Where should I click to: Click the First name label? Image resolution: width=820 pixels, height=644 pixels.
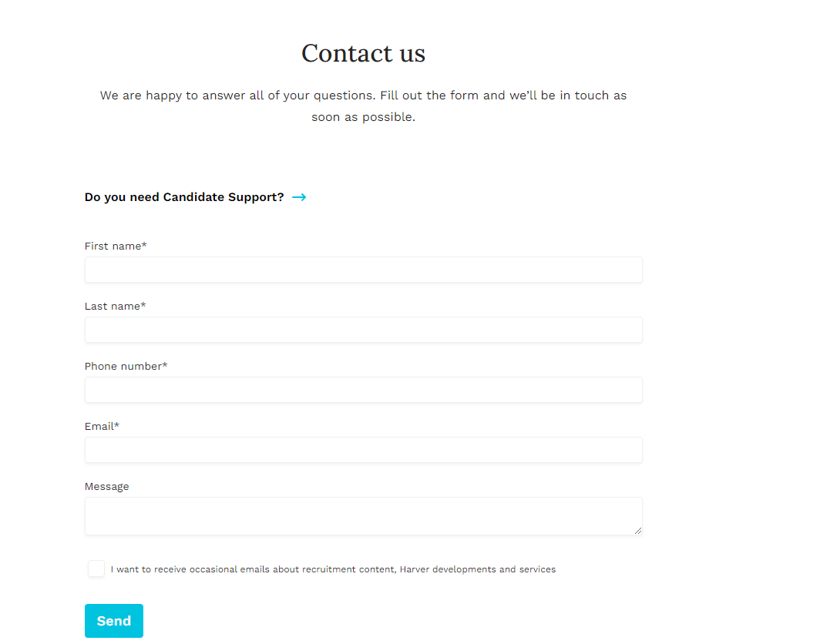(x=113, y=247)
